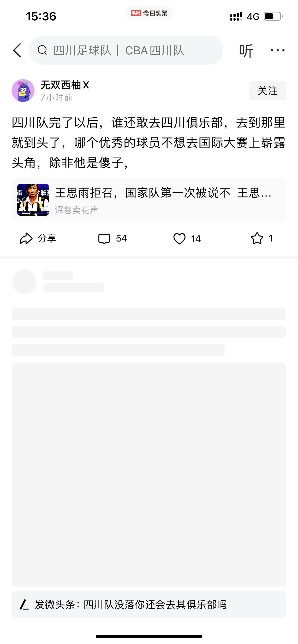Tap the search magnifier icon
The width and height of the screenshot is (298, 644).
[x=42, y=50]
